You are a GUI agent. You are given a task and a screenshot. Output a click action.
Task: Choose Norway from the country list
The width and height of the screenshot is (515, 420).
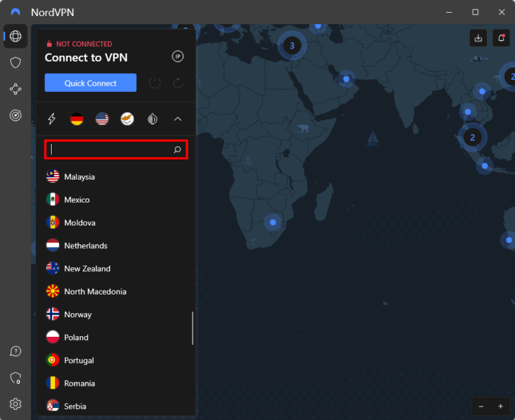coord(78,315)
